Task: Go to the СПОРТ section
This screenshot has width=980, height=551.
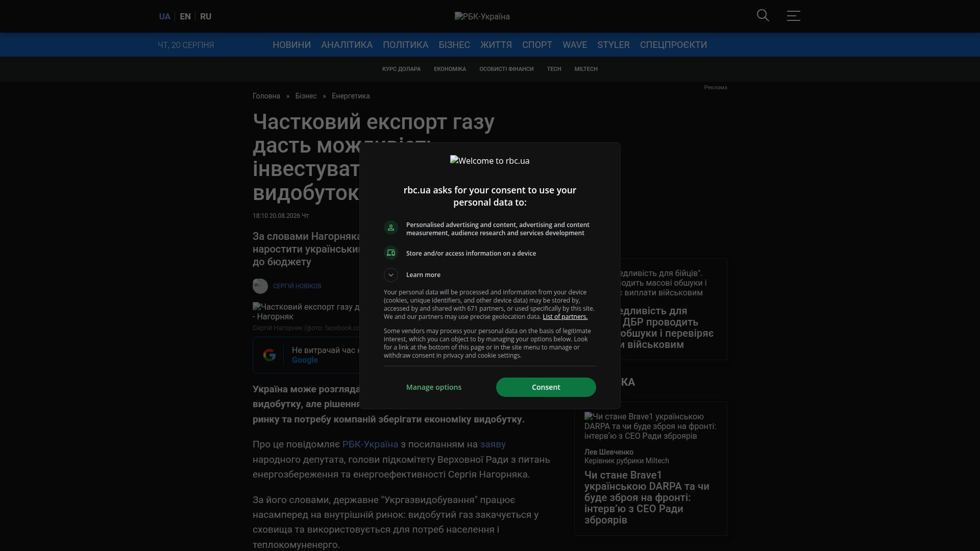Action: [x=537, y=45]
